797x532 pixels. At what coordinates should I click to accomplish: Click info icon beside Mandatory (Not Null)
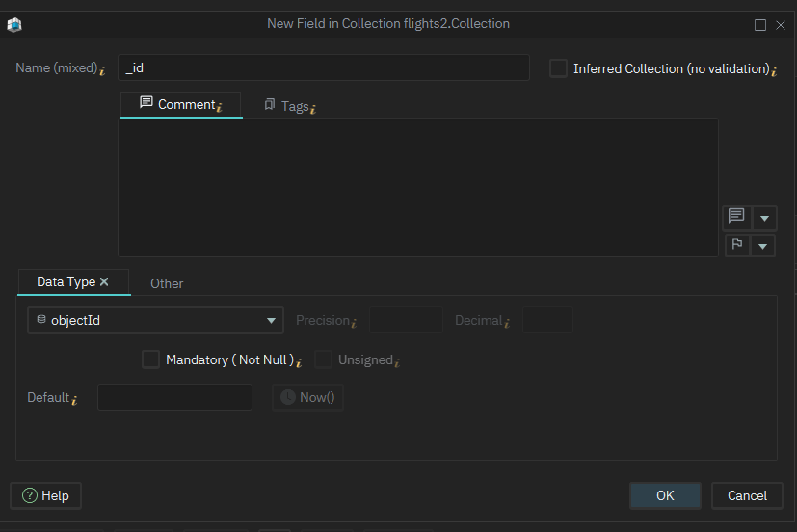click(x=299, y=362)
